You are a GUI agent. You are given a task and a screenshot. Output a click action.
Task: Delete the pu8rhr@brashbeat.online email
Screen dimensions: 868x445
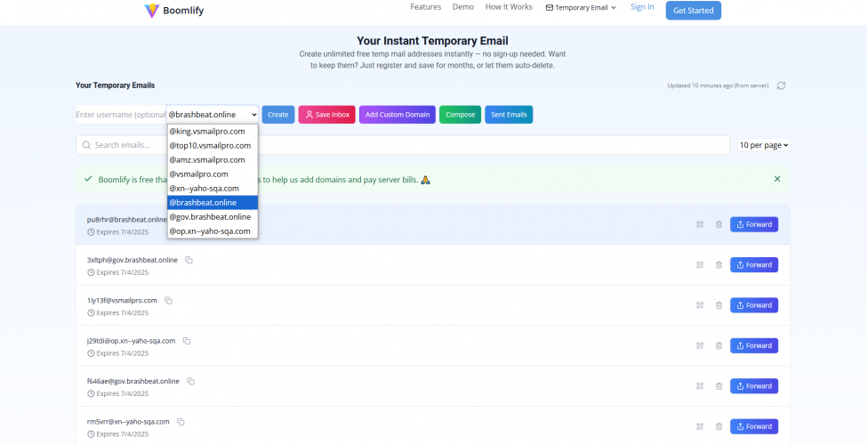coord(719,224)
